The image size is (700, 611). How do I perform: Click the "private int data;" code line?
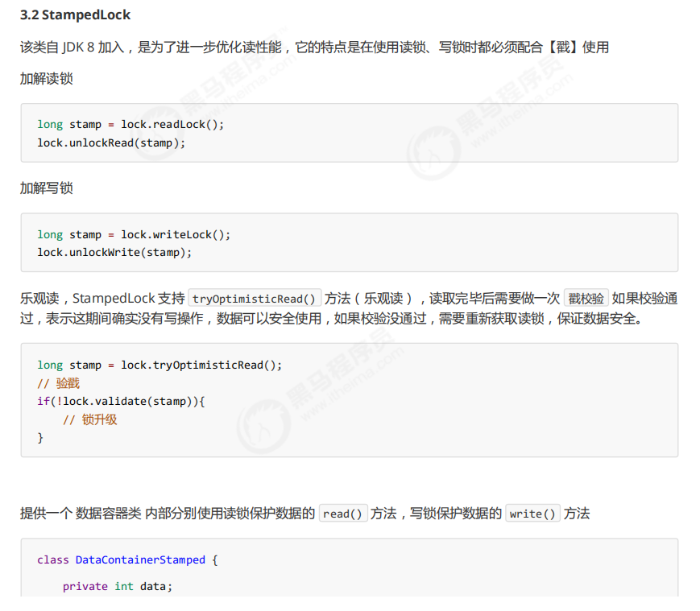[x=118, y=586]
